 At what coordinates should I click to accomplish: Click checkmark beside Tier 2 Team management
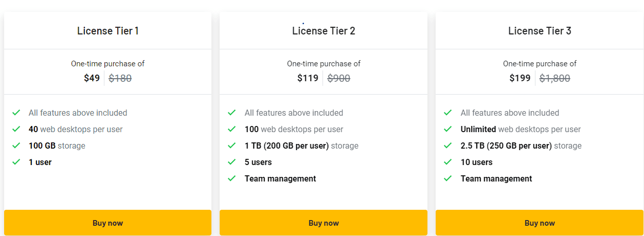pos(232,178)
